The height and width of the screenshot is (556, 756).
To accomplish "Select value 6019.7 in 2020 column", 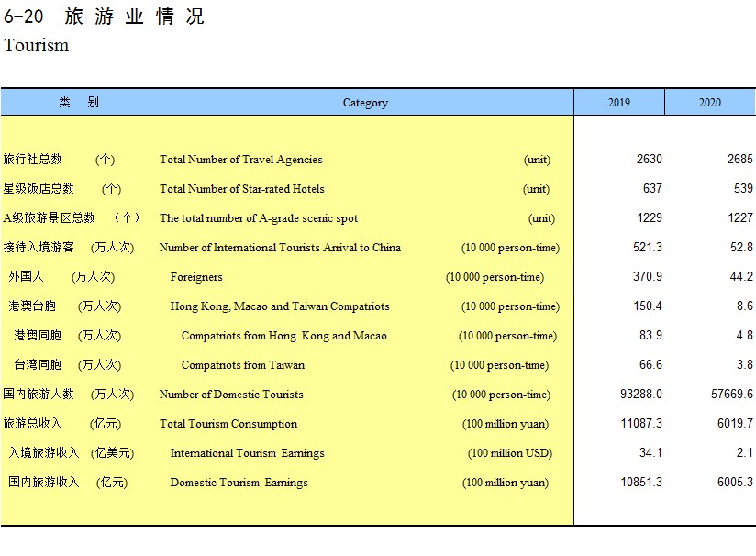I will pos(735,423).
